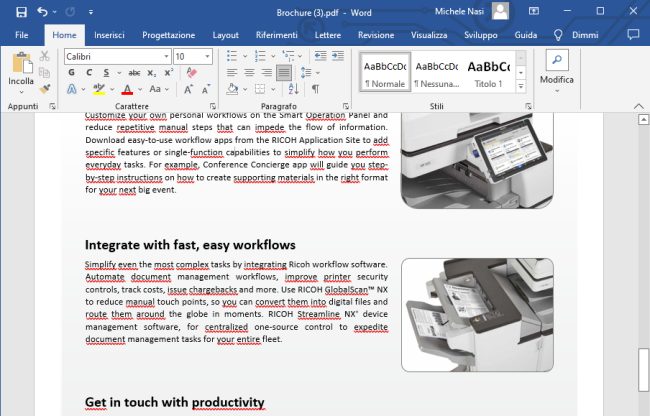650x416 pixels.
Task: Collapse the ribbon with the chevron
Action: pos(638,106)
